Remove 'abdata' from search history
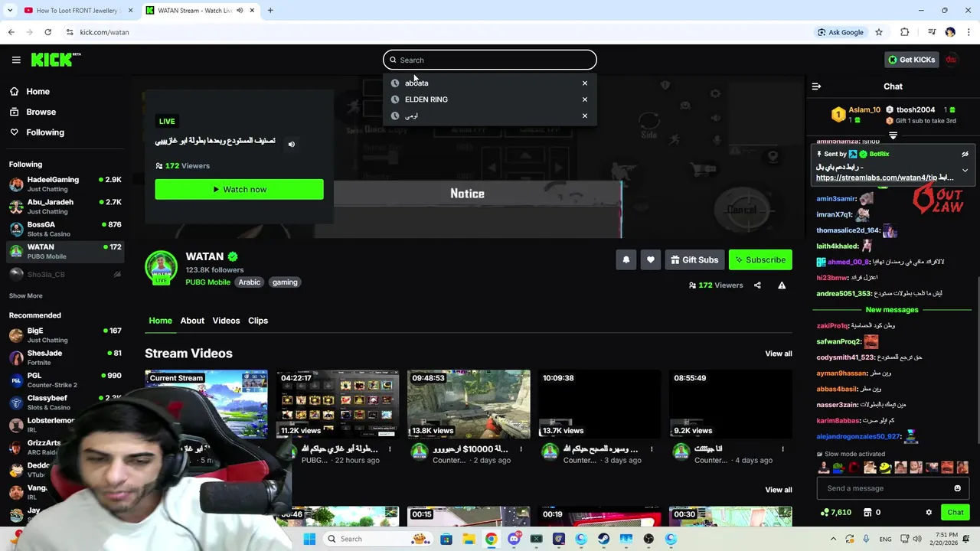Screen dimensions: 980x551 [585, 83]
